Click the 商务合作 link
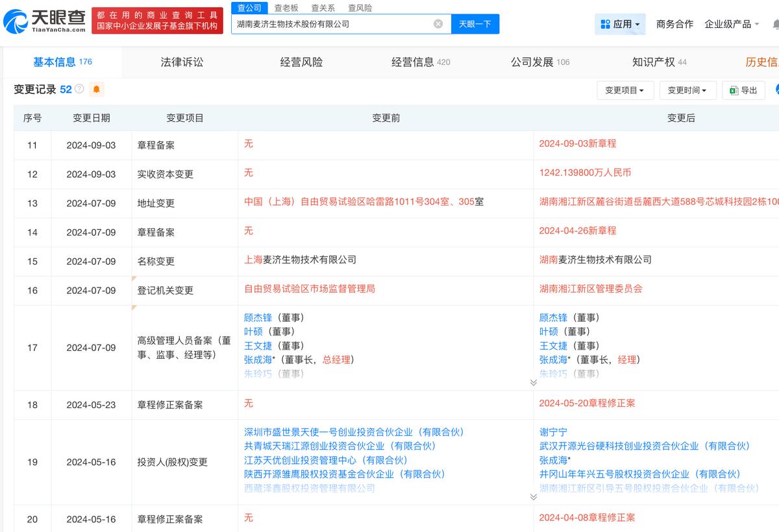Viewport: 779px width, 532px height. point(674,24)
